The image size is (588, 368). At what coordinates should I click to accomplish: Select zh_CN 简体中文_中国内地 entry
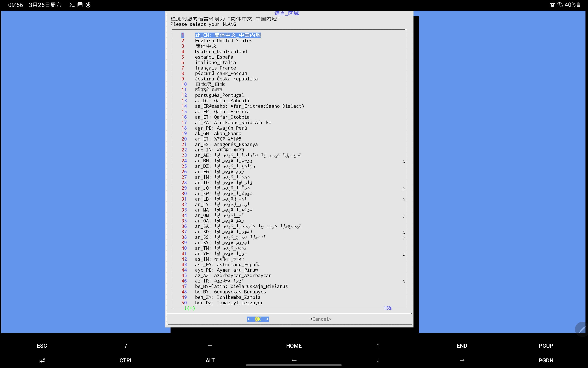(228, 35)
